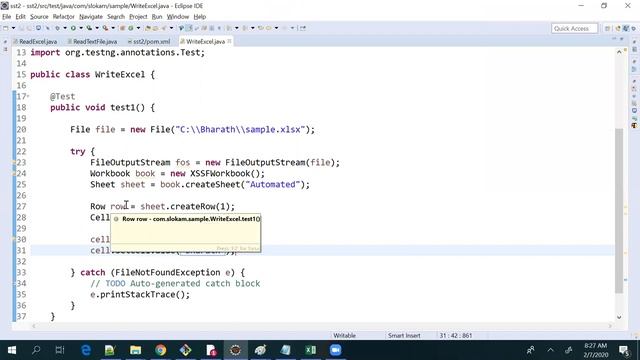The height and width of the screenshot is (360, 640).
Task: Toggle Mark Occurrences in the toolbar
Action: 189,28
